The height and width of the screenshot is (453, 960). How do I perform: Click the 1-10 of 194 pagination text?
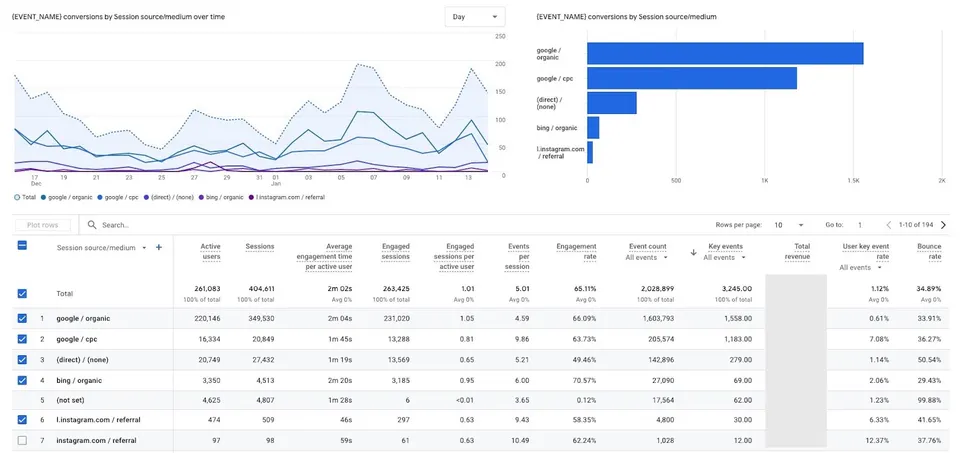[x=917, y=225]
